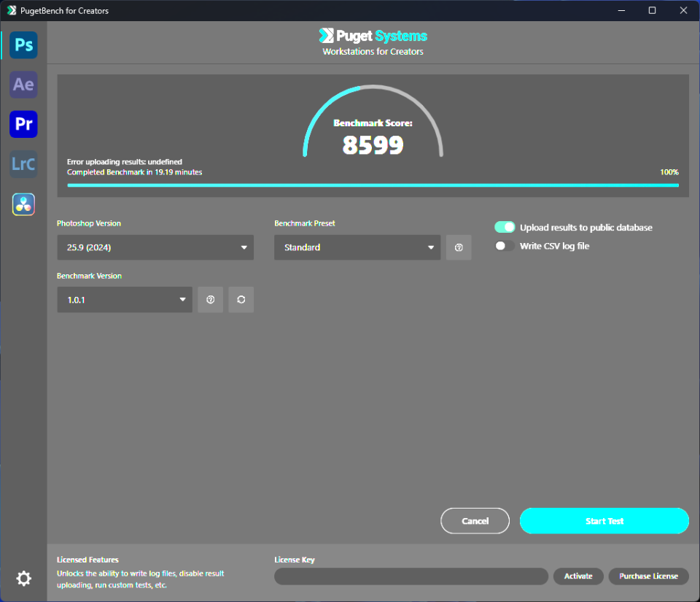This screenshot has height=602, width=700.
Task: Click the Licensed Features description text
Action: click(x=140, y=579)
